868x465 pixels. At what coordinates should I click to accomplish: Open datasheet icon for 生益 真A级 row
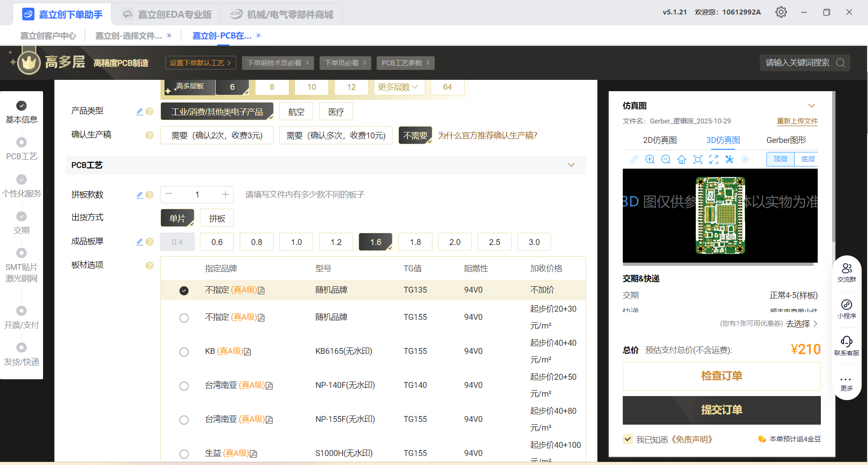[253, 454]
